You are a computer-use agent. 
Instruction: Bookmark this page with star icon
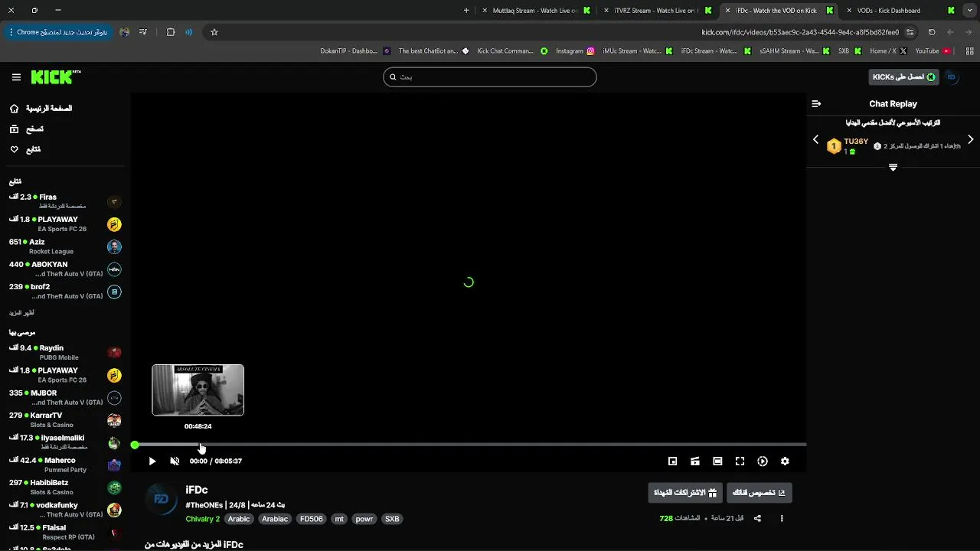click(x=214, y=32)
